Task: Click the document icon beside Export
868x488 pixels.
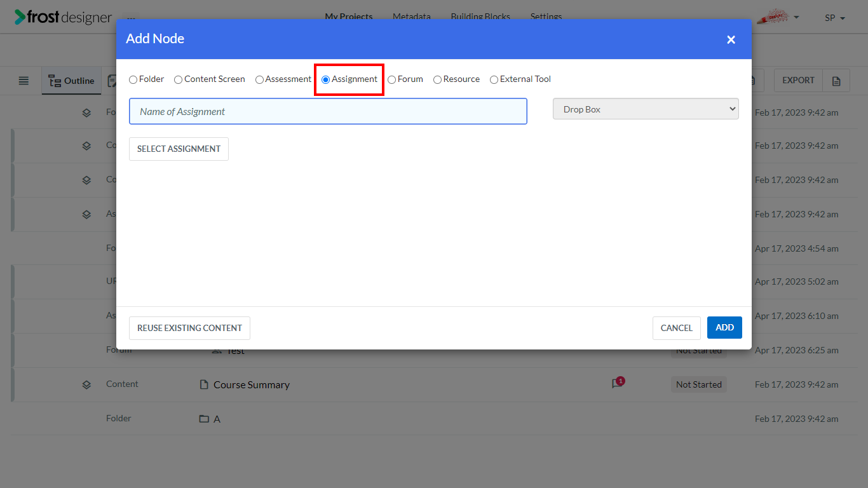Action: pyautogui.click(x=836, y=81)
